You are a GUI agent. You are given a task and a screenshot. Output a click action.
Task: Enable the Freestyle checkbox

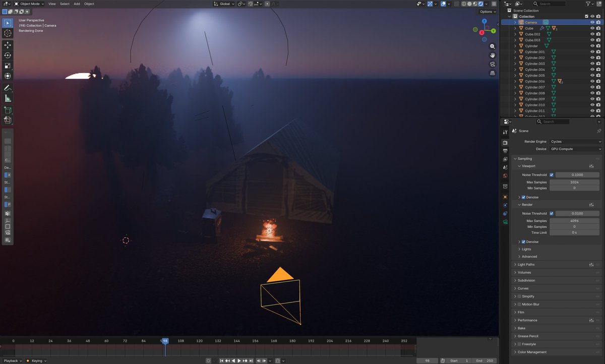[519, 344]
